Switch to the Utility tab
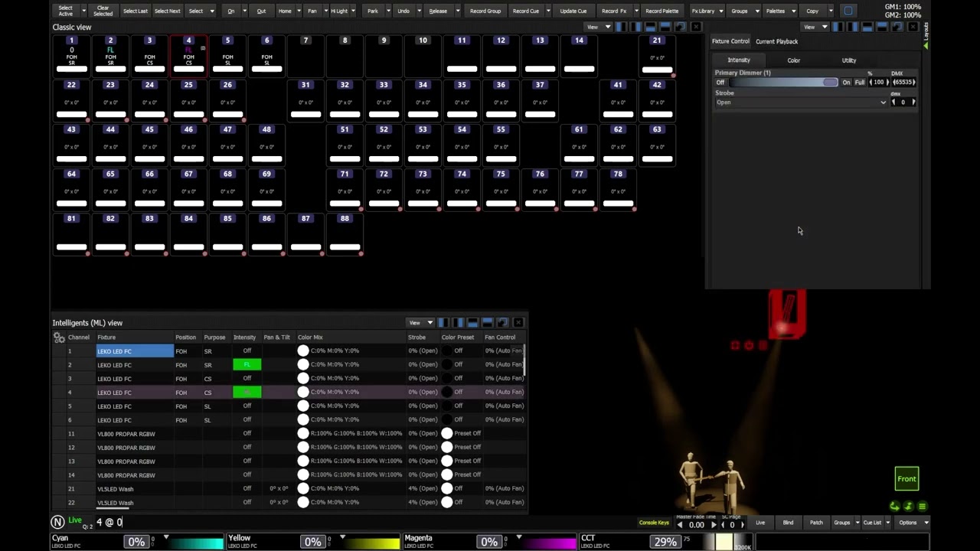Image resolution: width=980 pixels, height=551 pixels. (849, 60)
